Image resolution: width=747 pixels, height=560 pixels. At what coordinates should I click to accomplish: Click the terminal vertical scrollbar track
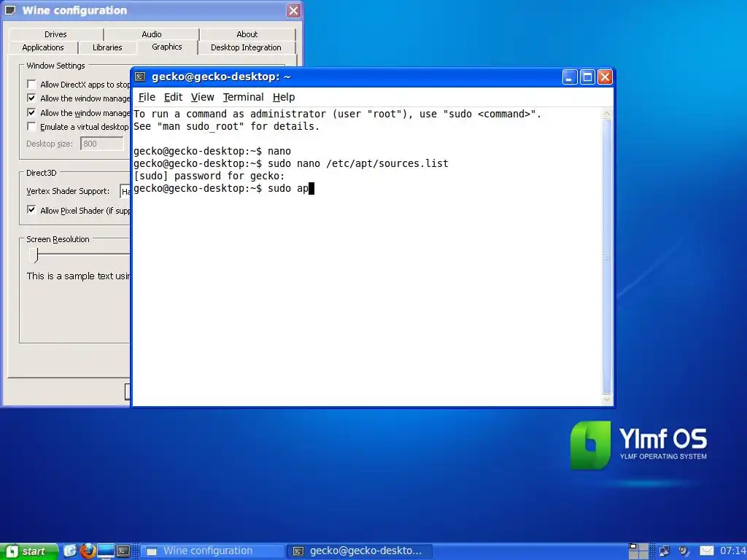pos(607,257)
